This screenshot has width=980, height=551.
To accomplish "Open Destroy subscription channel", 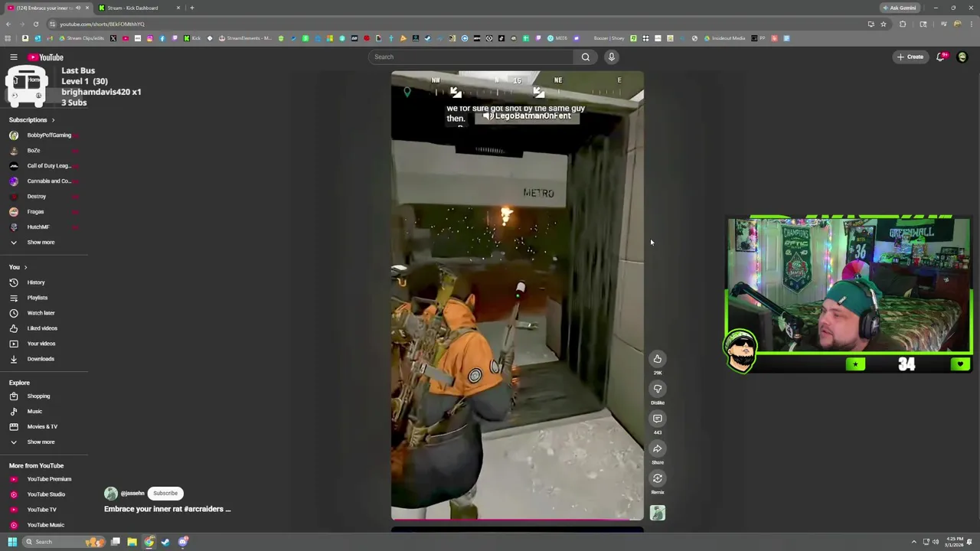I will tap(43, 197).
